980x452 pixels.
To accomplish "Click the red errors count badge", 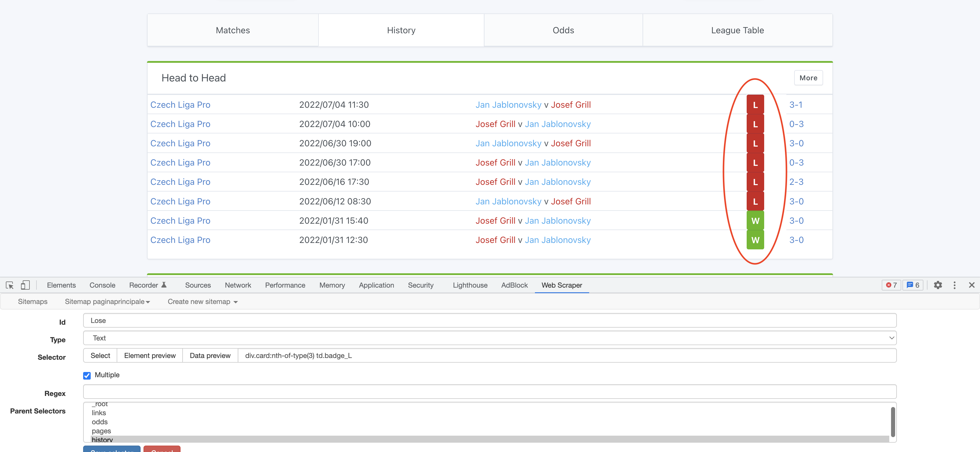I will pyautogui.click(x=891, y=285).
